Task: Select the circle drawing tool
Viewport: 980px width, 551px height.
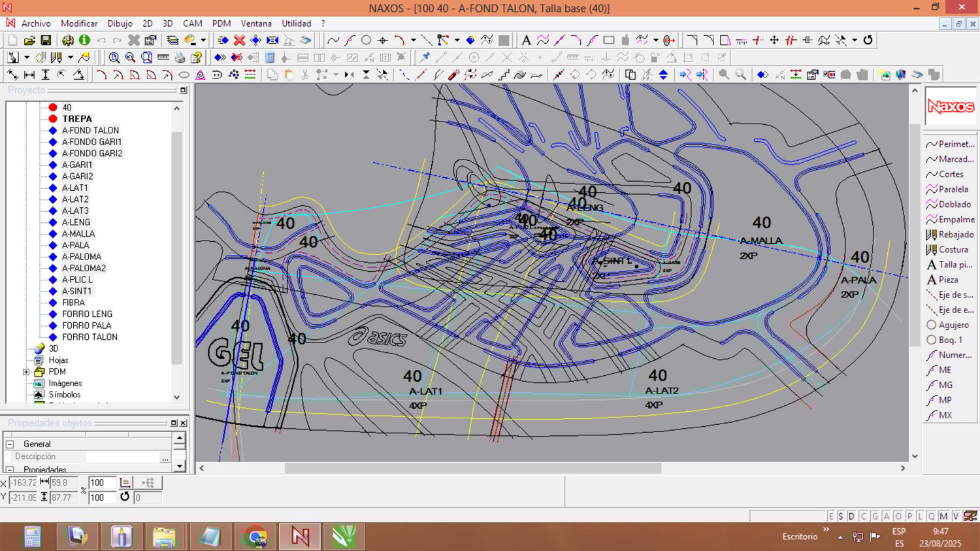Action: coord(367,41)
